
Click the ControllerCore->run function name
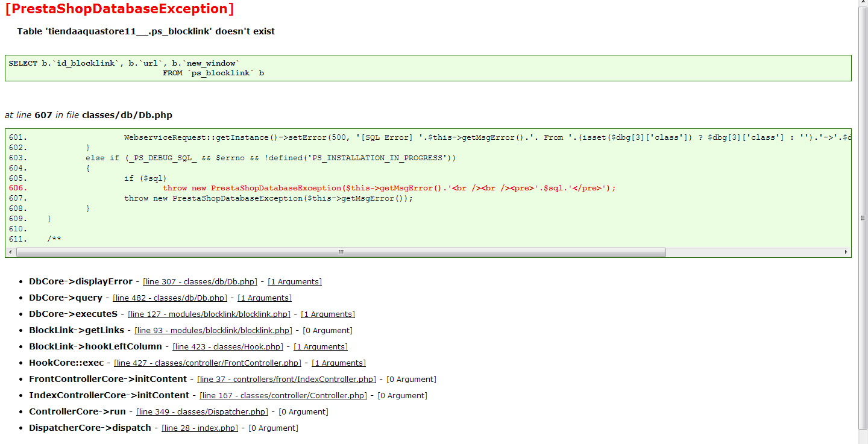pos(78,412)
